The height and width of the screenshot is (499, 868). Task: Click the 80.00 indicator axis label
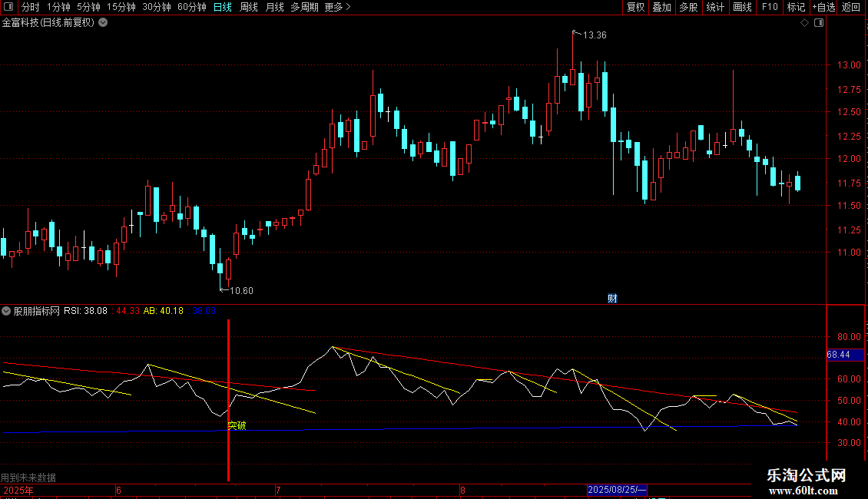[849, 337]
